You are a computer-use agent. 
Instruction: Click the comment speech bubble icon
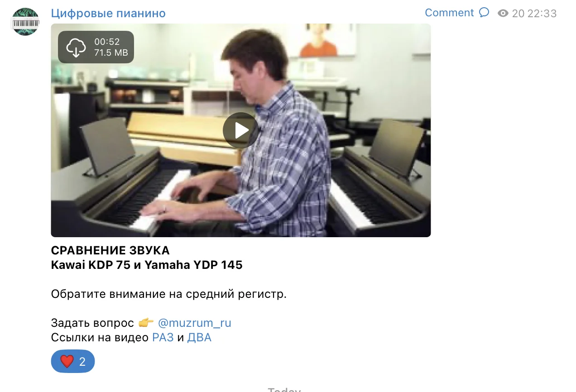pos(484,12)
